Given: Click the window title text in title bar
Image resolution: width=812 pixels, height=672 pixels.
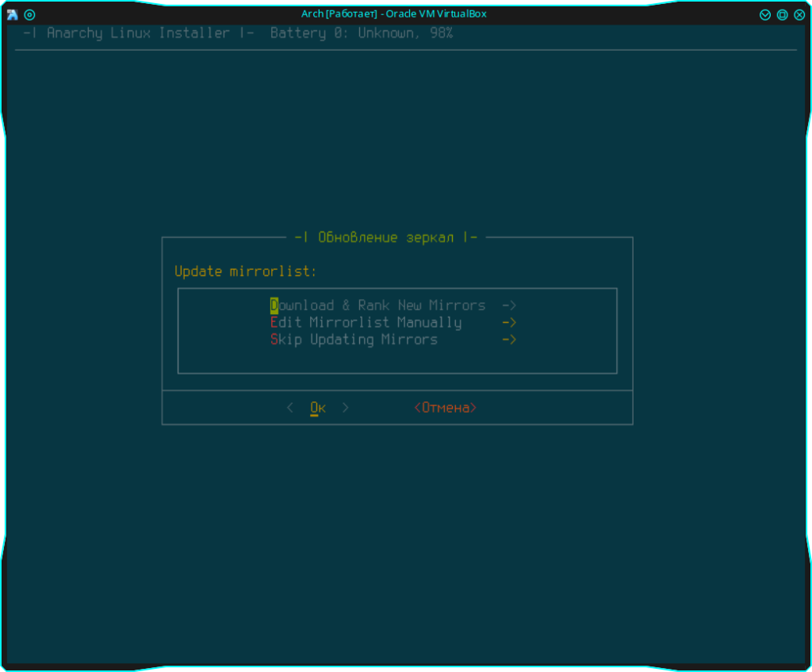Looking at the screenshot, I should (393, 14).
